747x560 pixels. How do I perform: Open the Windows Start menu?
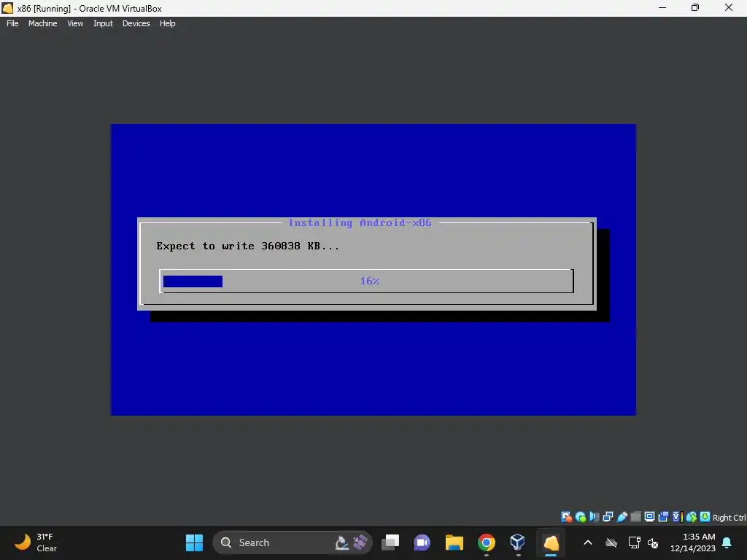[194, 542]
